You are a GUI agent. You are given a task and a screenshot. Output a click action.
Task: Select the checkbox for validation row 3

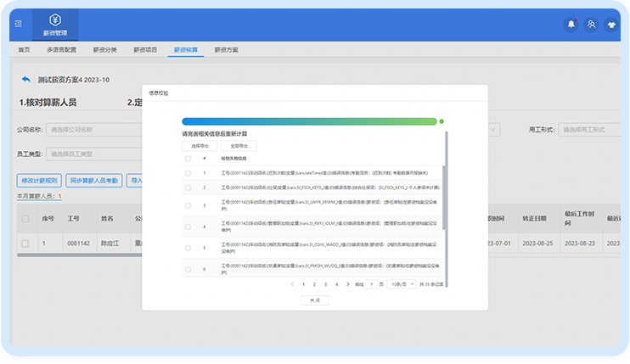click(188, 205)
